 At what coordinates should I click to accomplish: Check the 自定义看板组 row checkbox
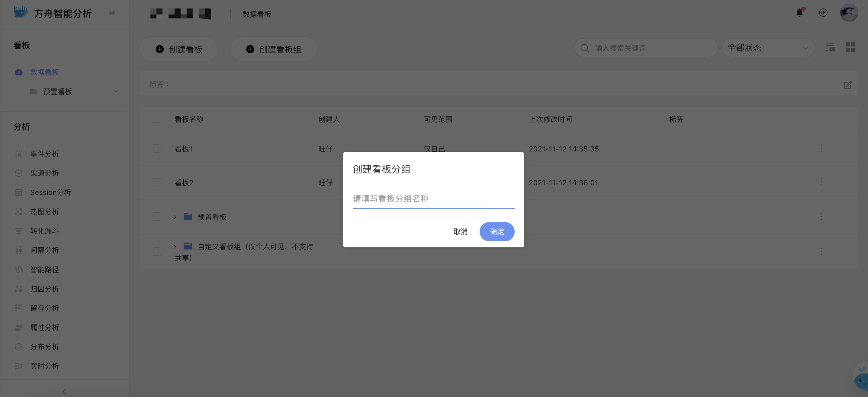pyautogui.click(x=157, y=252)
